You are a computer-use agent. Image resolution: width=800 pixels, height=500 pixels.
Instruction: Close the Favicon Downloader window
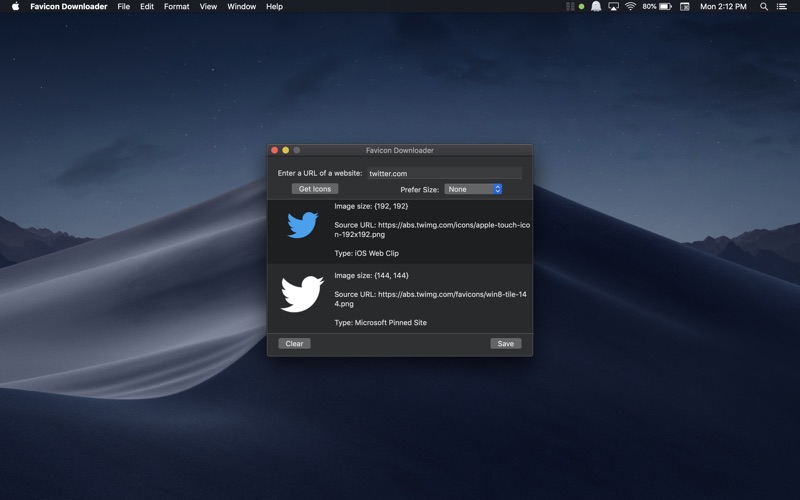274,150
